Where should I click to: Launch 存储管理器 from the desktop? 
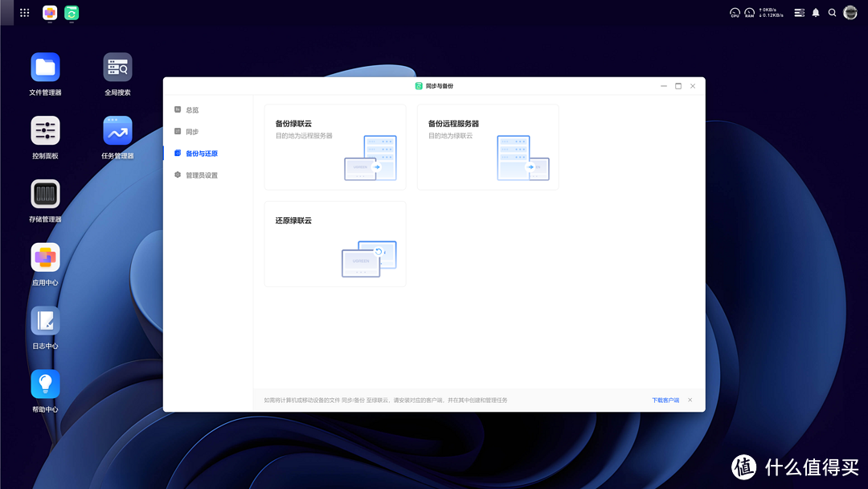45,195
